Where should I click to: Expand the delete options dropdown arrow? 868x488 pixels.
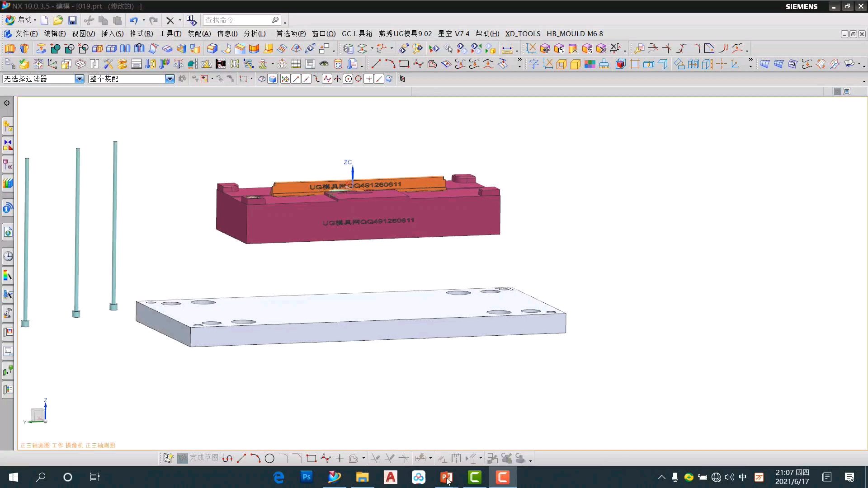point(180,20)
